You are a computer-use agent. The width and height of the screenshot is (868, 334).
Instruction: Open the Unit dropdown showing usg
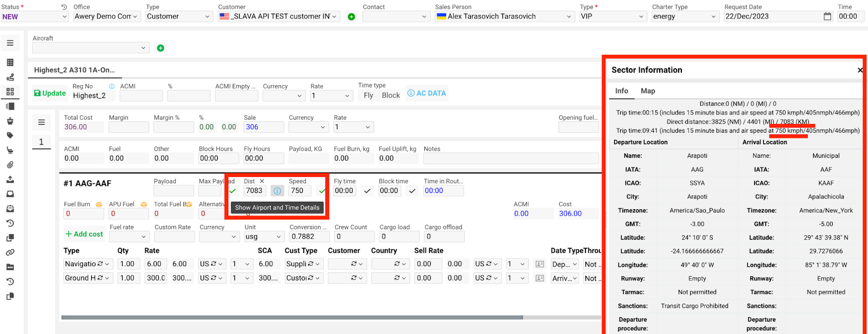264,237
